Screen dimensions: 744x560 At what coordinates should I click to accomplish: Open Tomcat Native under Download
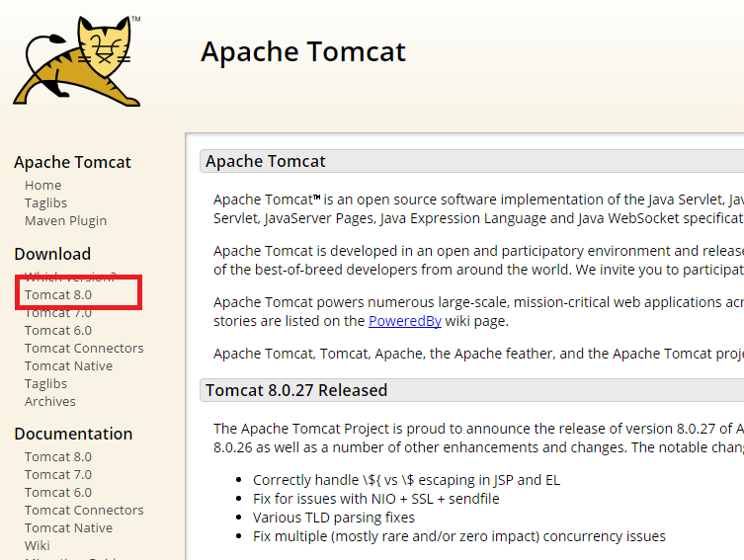[69, 366]
